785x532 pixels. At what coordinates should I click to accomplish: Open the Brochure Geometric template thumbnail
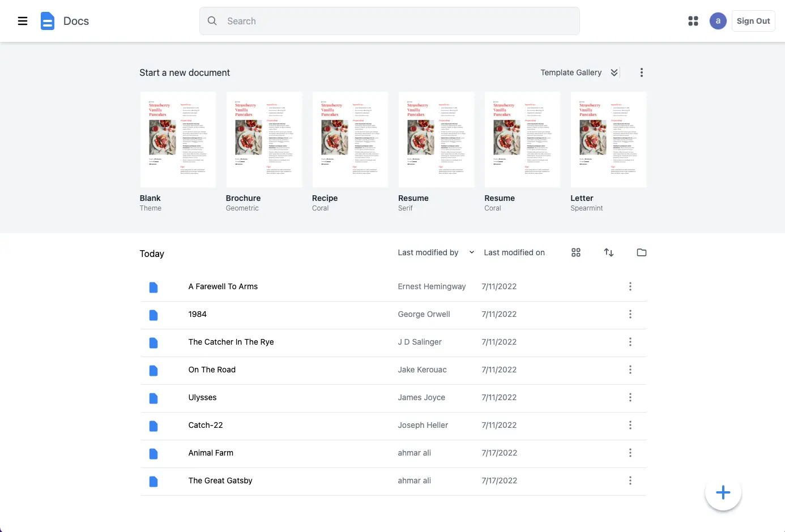click(x=264, y=140)
